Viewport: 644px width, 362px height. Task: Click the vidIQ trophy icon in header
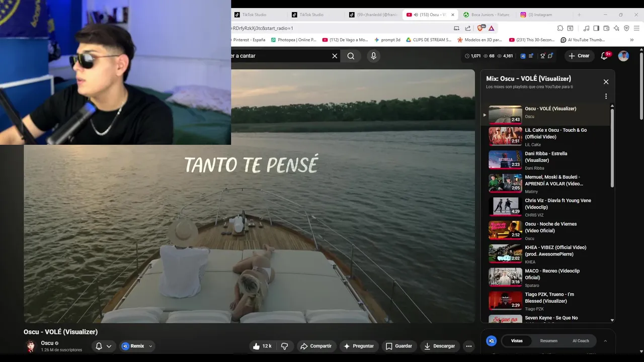tap(542, 56)
